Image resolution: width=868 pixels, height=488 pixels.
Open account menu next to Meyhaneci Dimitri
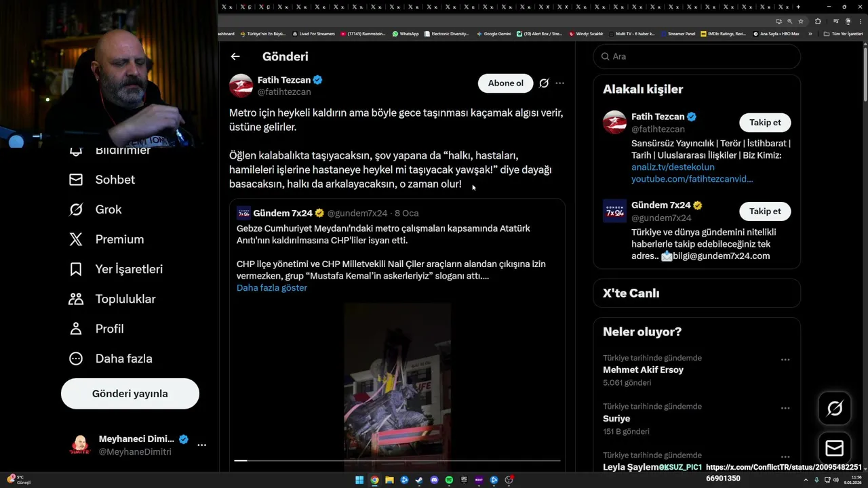201,445
